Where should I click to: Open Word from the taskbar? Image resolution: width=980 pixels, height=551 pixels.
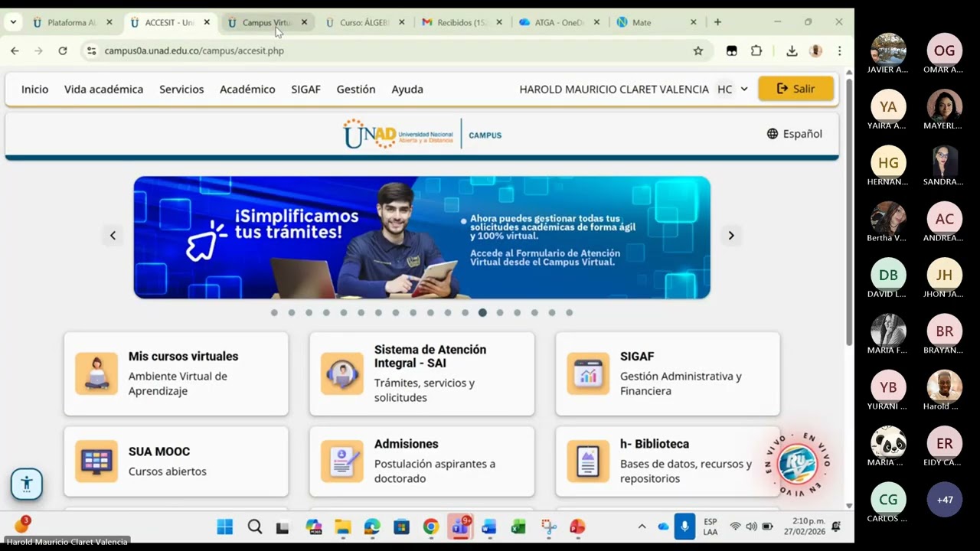pos(489,527)
